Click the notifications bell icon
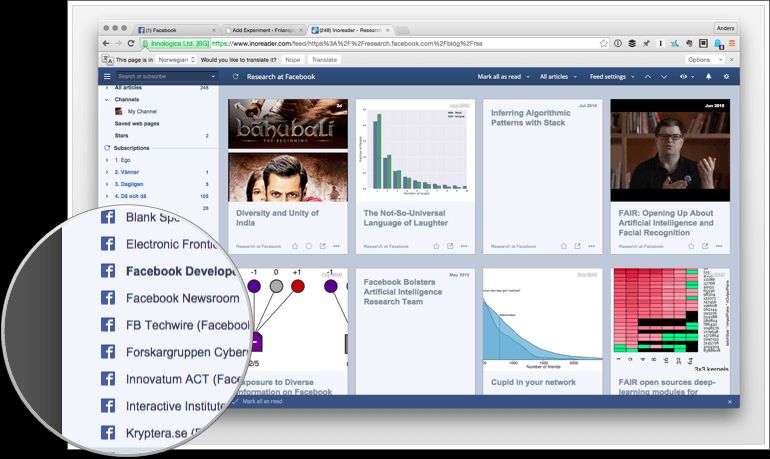This screenshot has height=459, width=770. tap(709, 76)
